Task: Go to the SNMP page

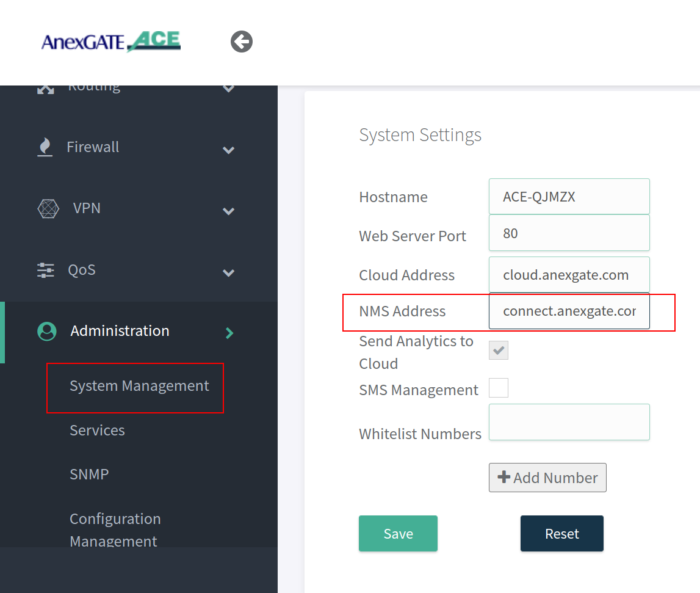Action: 89,474
